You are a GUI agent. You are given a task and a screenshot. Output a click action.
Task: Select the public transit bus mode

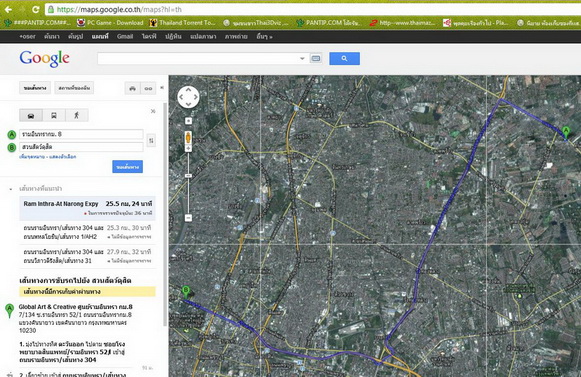point(54,115)
